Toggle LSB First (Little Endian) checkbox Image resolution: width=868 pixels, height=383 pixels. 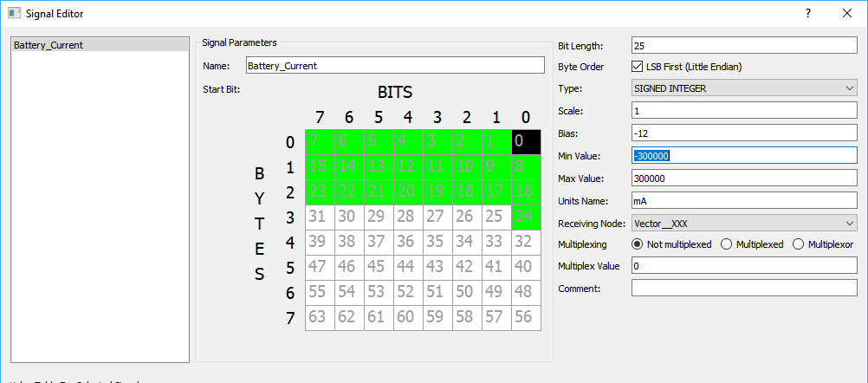coord(638,67)
